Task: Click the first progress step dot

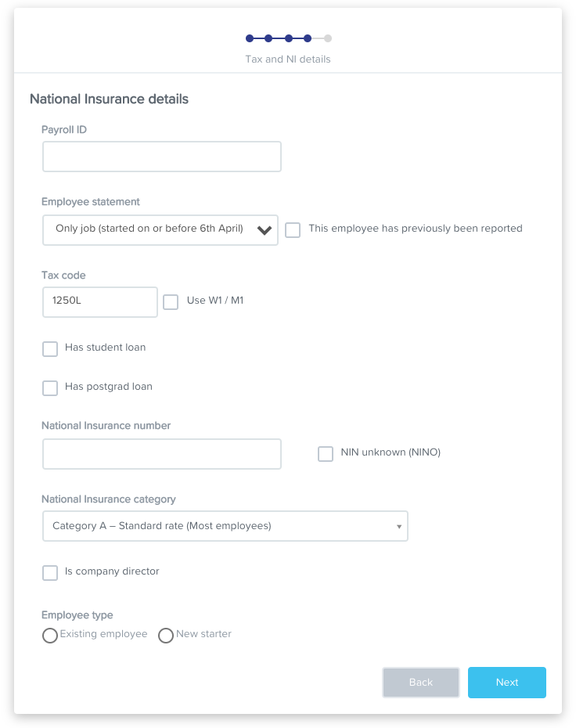Action: 250,38
